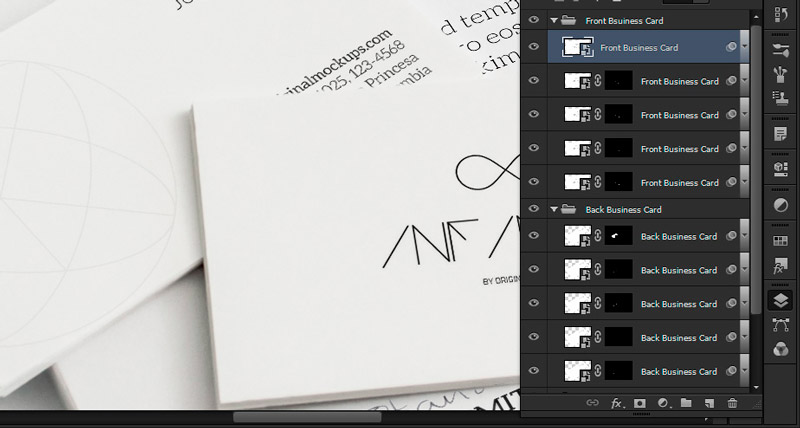Open the Paths panel icon
800x428 pixels.
781,325
